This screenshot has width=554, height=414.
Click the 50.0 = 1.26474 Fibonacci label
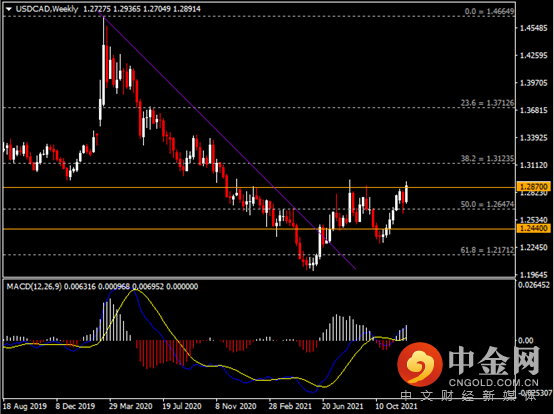pyautogui.click(x=487, y=204)
